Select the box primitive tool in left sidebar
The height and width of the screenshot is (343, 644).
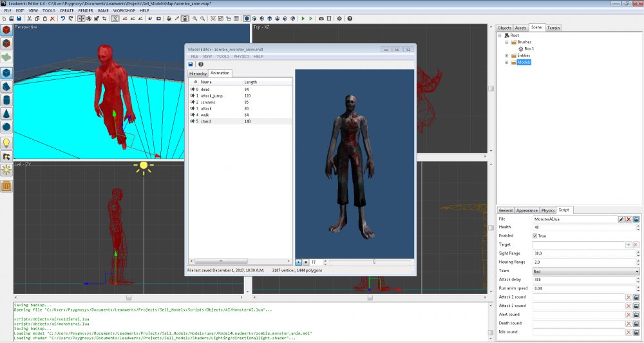[6, 72]
